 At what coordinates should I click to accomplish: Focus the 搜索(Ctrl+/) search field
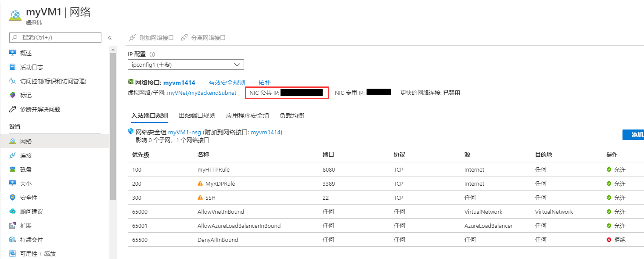(x=55, y=38)
